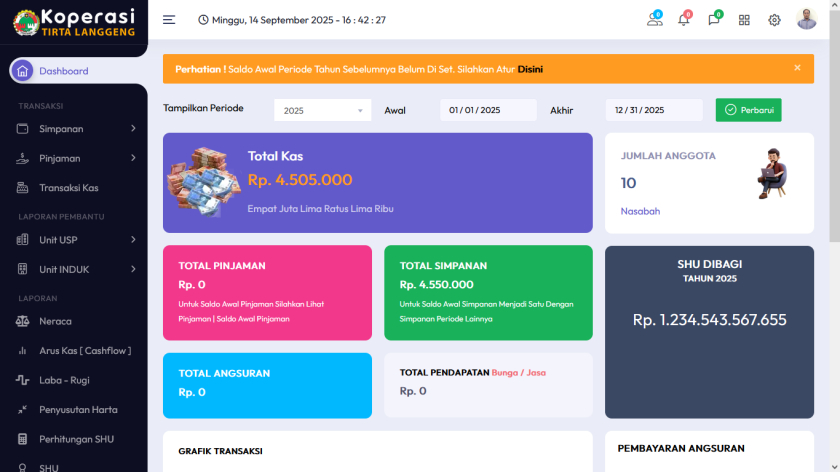Open the settings gear icon
The width and height of the screenshot is (840, 472).
774,20
